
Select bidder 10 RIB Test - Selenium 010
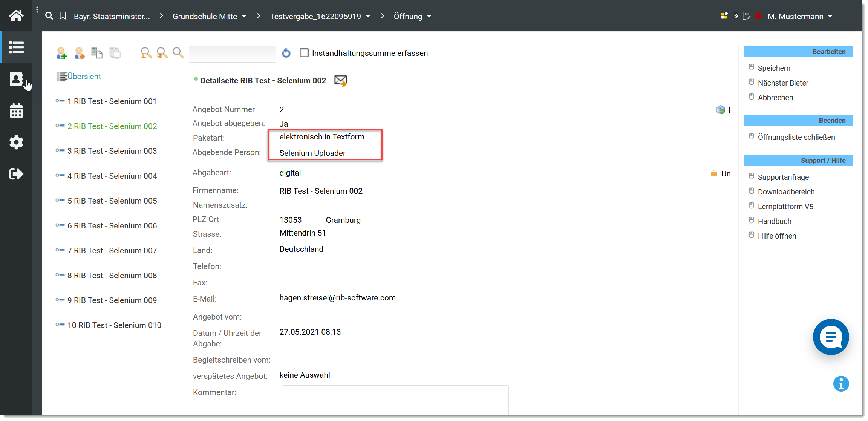click(x=114, y=325)
